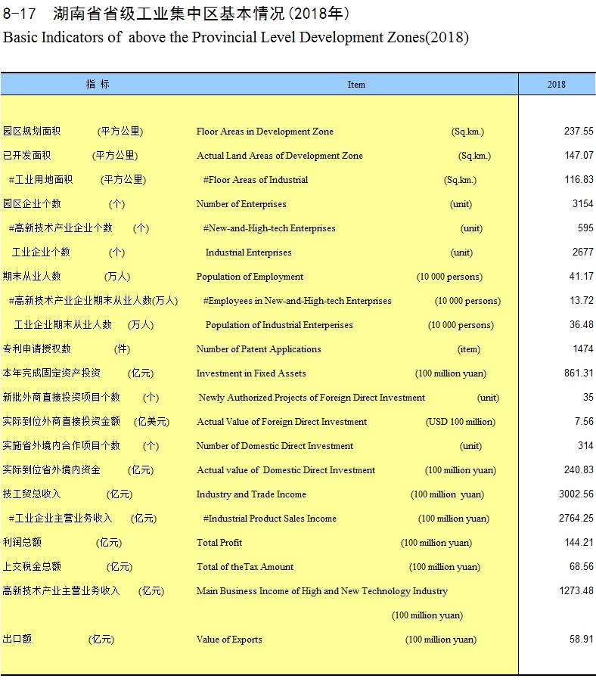Select the value 2764.25

tap(576, 518)
